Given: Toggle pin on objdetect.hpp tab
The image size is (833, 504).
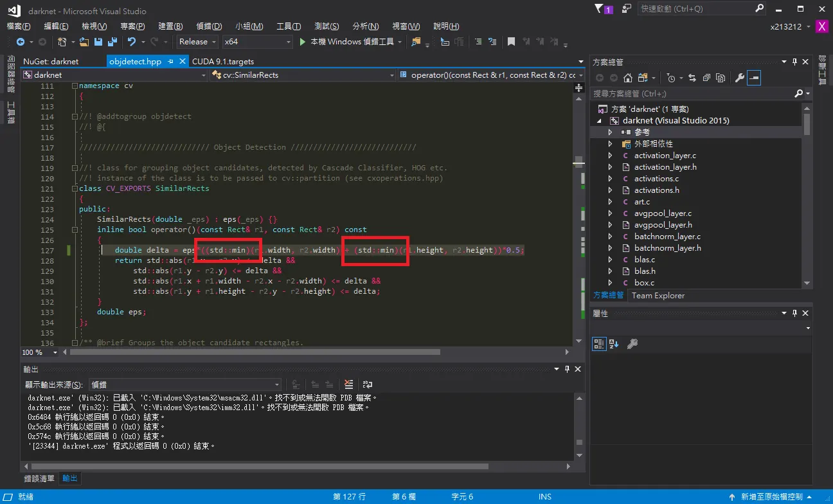Looking at the screenshot, I should pyautogui.click(x=171, y=62).
